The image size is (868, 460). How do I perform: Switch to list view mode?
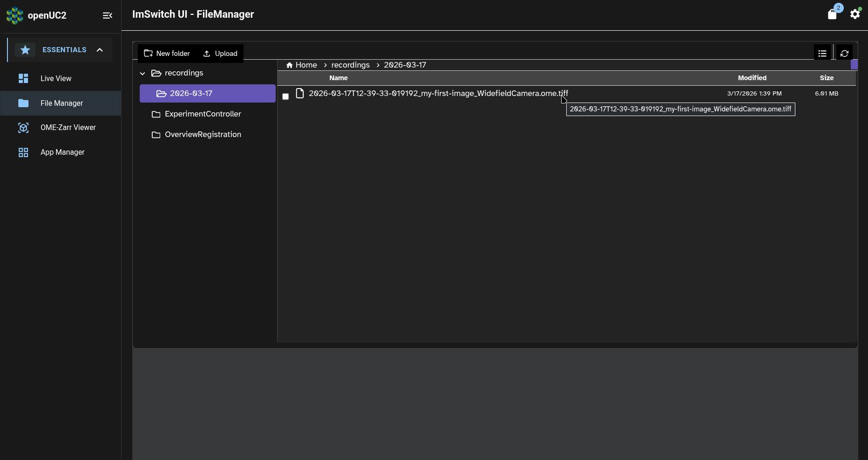(822, 53)
